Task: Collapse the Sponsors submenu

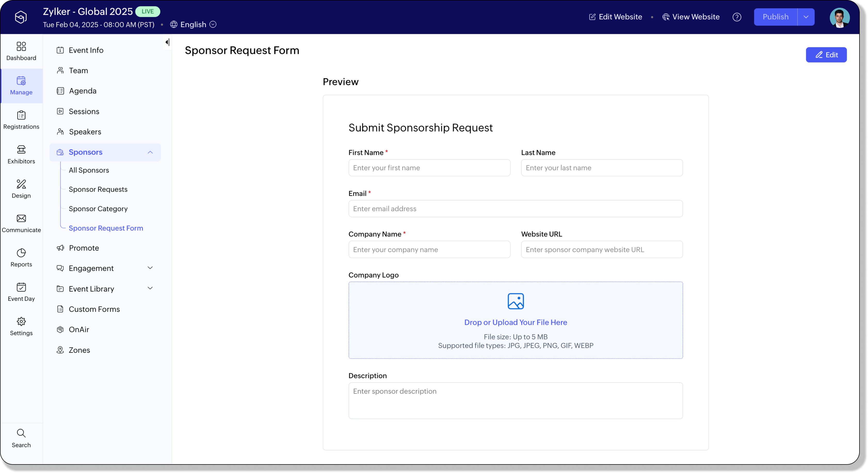Action: tap(150, 152)
